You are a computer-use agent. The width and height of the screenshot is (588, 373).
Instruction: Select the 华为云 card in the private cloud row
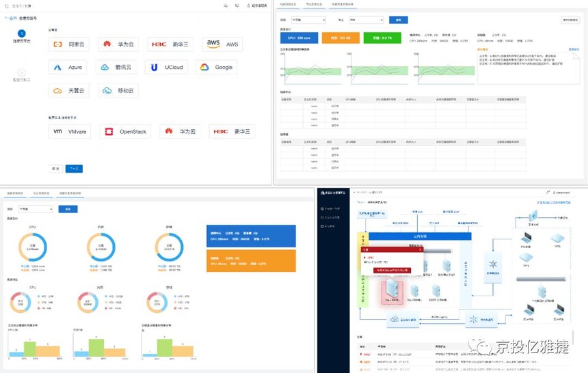[x=180, y=131]
